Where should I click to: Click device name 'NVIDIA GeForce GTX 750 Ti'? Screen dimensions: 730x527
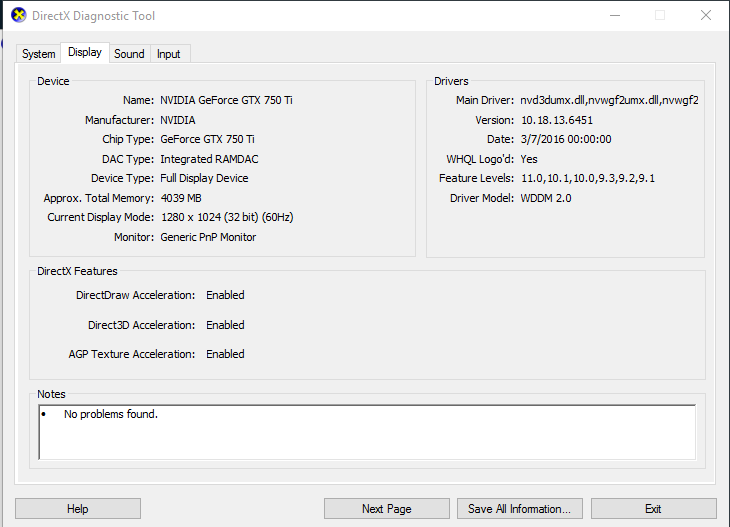click(x=226, y=100)
